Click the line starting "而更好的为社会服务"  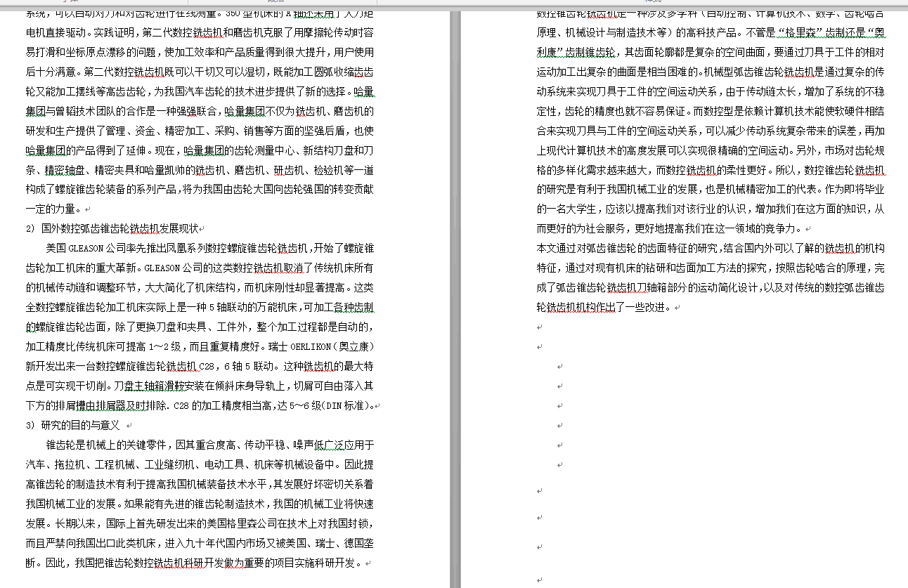(x=670, y=228)
